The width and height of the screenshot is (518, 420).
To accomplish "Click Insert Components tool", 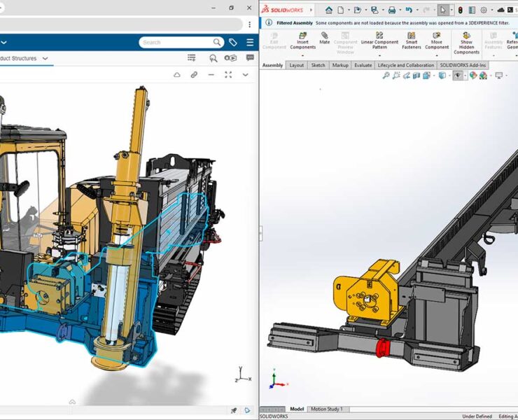I will coord(302,41).
